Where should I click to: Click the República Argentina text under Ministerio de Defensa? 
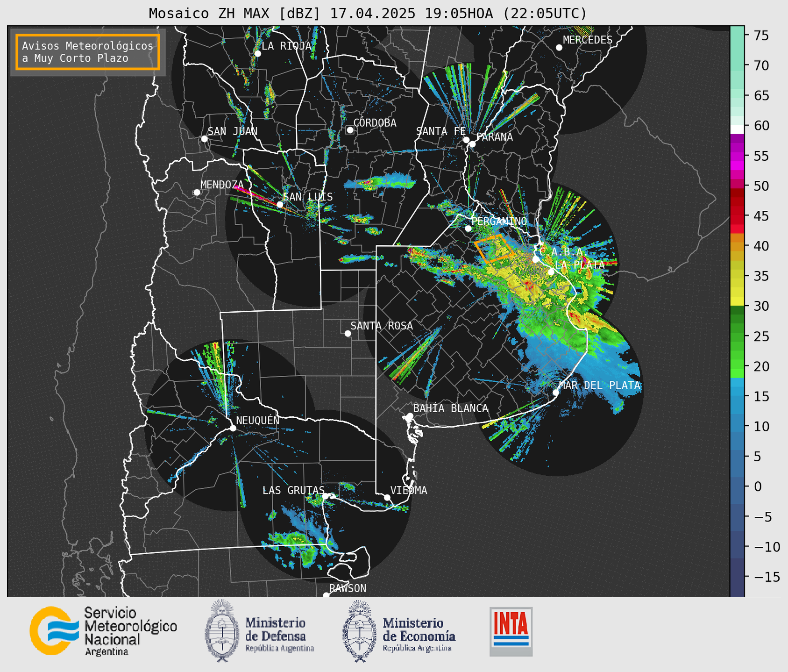[x=280, y=648]
